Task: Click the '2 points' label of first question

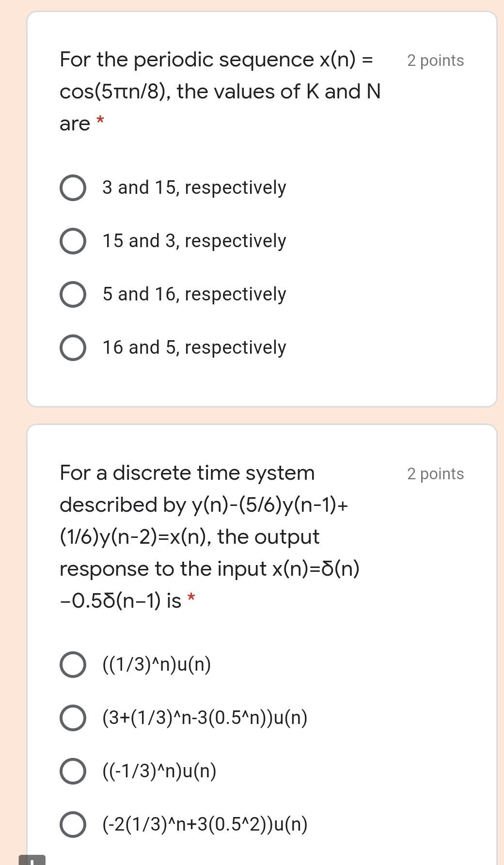Action: tap(435, 61)
